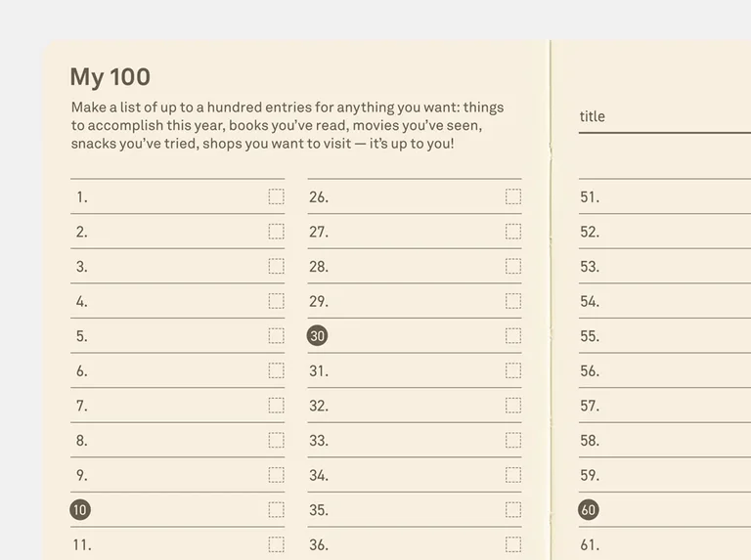751x560 pixels.
Task: Tick the checkbox for entry 26
Action: [513, 196]
